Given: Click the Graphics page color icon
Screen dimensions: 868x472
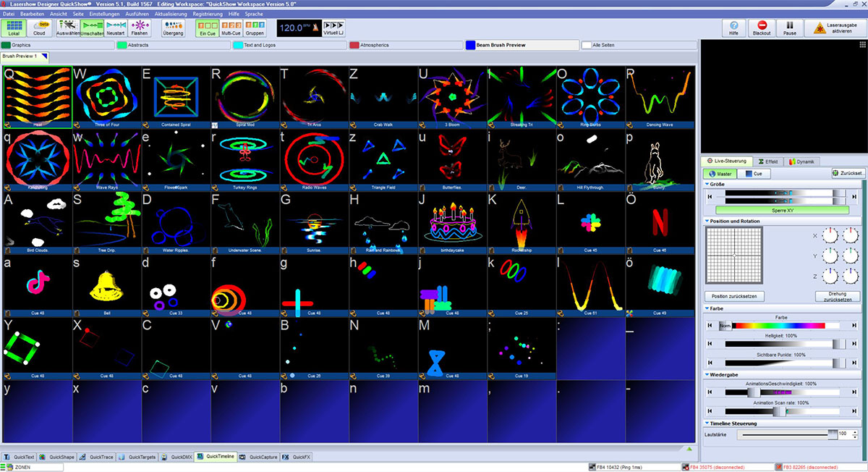Looking at the screenshot, I should [x=7, y=45].
